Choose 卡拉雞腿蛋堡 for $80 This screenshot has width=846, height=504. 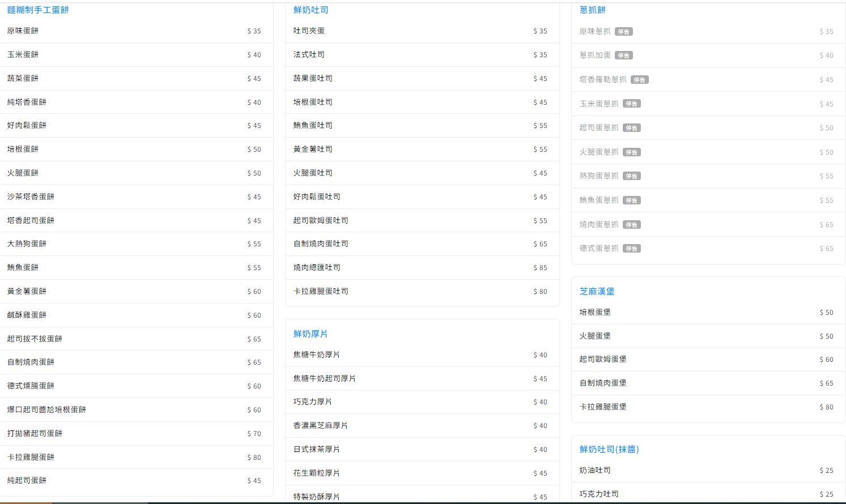pos(708,407)
